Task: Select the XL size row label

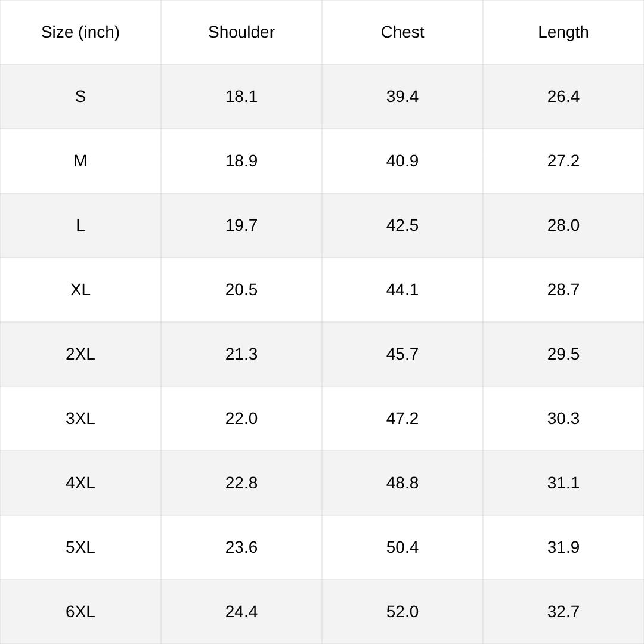Action: (80, 290)
